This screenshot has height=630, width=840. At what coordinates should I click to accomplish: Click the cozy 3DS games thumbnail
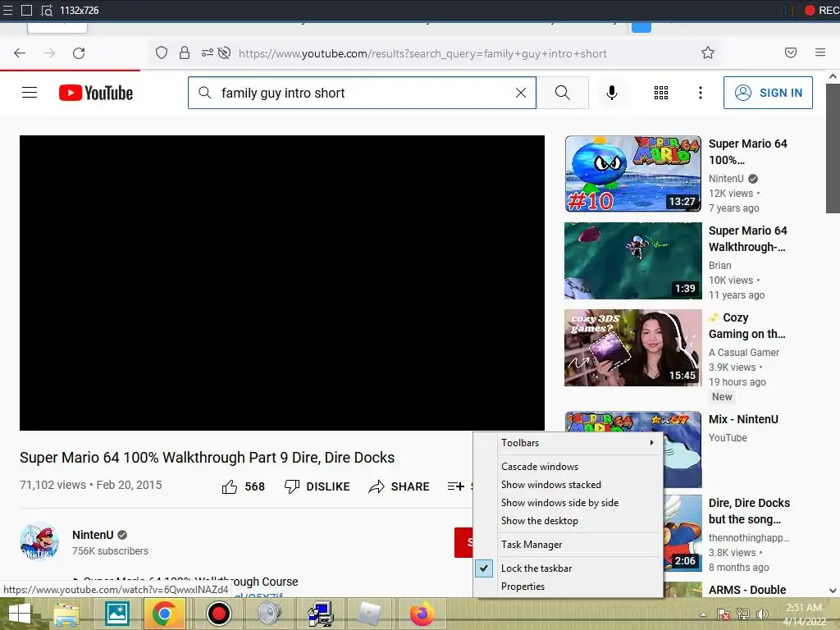pos(632,348)
